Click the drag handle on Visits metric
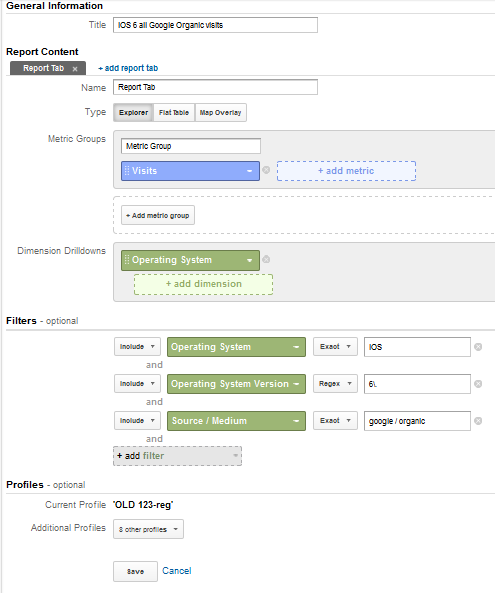Viewport: 495px width, 593px height. pos(127,171)
